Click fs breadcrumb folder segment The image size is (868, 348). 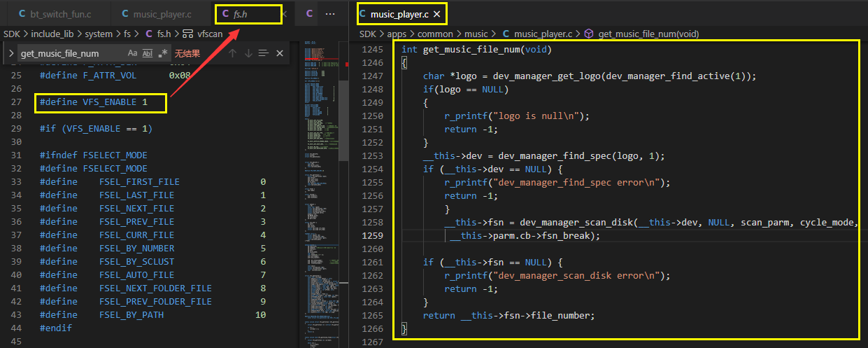pos(127,33)
